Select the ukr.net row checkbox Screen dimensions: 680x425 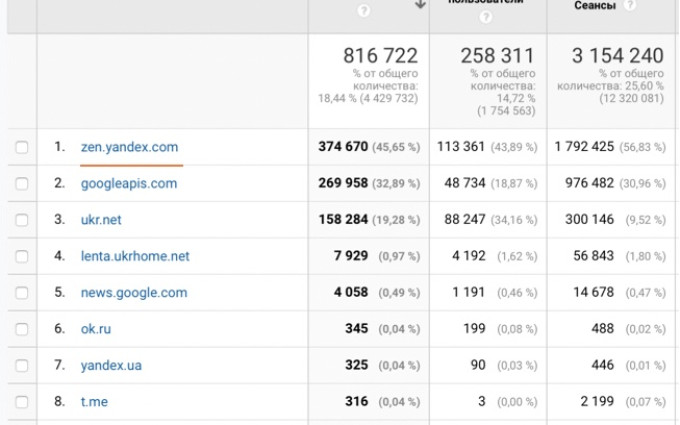click(x=22, y=220)
